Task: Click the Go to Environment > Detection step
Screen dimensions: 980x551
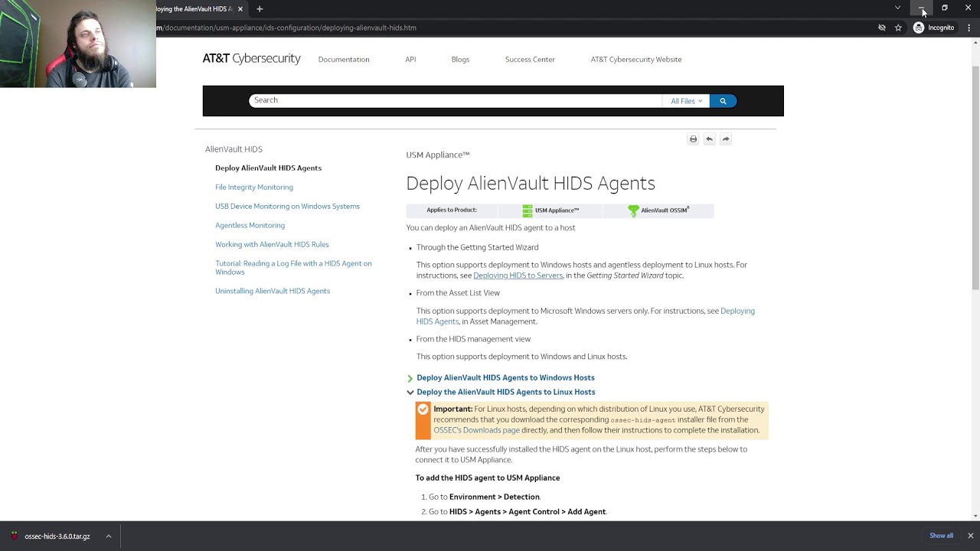Action: point(485,497)
